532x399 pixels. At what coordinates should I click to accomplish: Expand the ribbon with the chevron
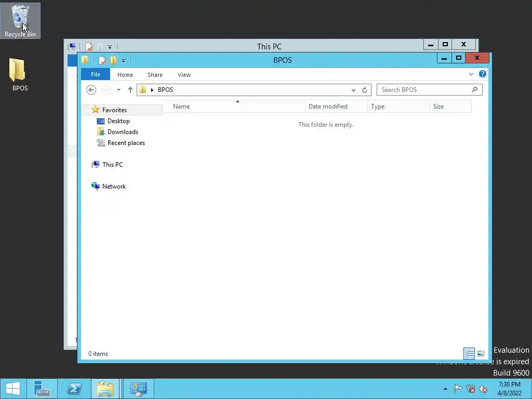[x=471, y=74]
